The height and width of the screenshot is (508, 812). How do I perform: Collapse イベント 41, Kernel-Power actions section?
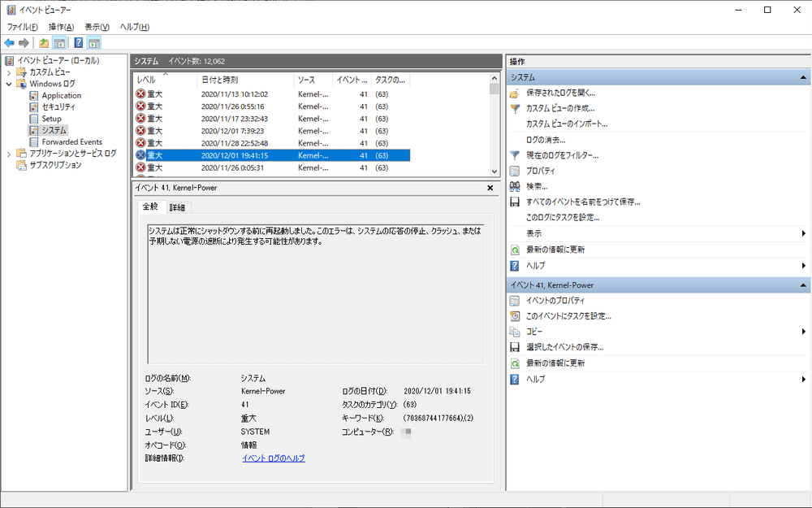pos(803,285)
